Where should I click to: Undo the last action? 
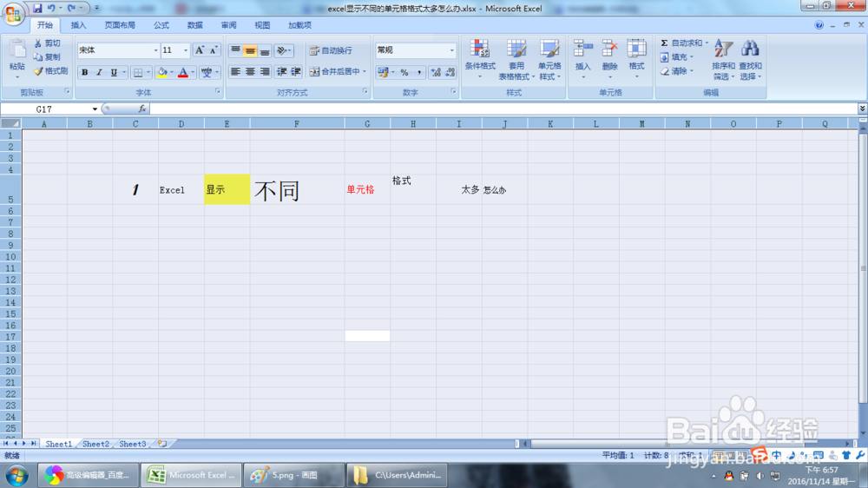pyautogui.click(x=51, y=9)
